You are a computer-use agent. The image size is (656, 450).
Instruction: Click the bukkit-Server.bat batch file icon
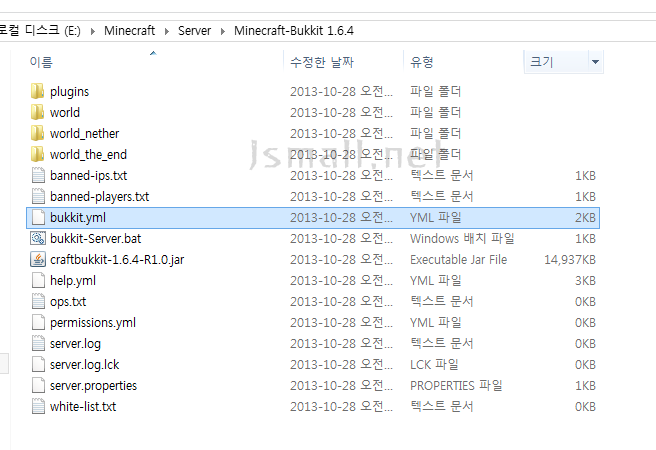tap(38, 238)
